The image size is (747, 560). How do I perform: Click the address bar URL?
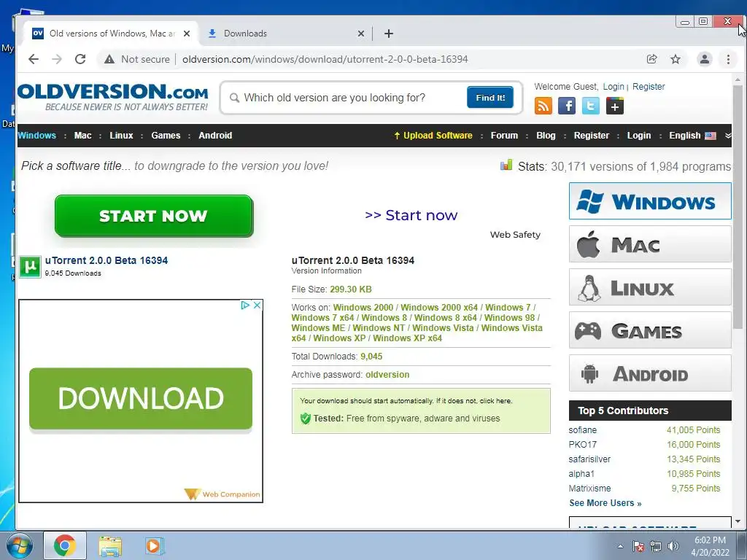click(325, 59)
